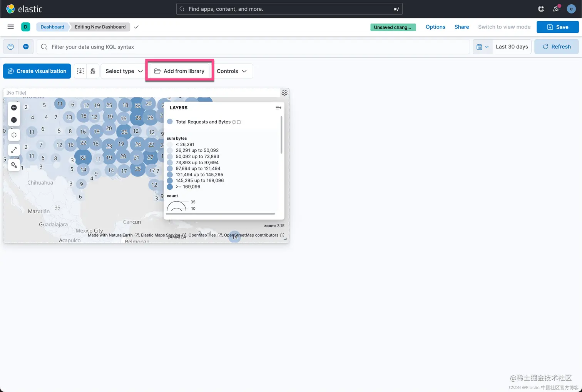
Task: Open the Select type dropdown
Action: pos(124,71)
